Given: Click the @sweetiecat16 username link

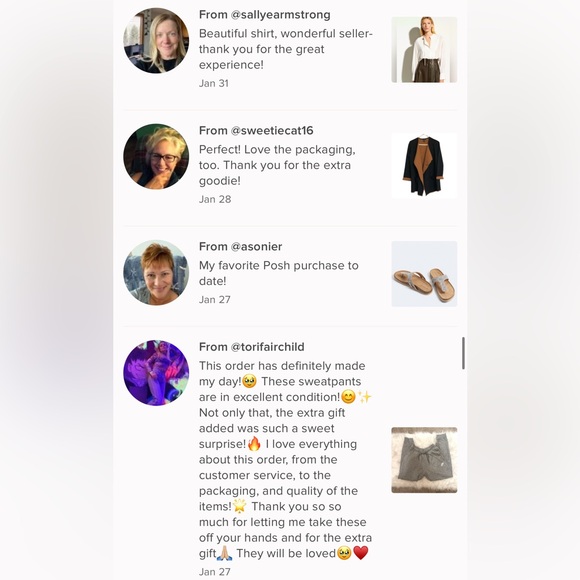Looking at the screenshot, I should (272, 131).
